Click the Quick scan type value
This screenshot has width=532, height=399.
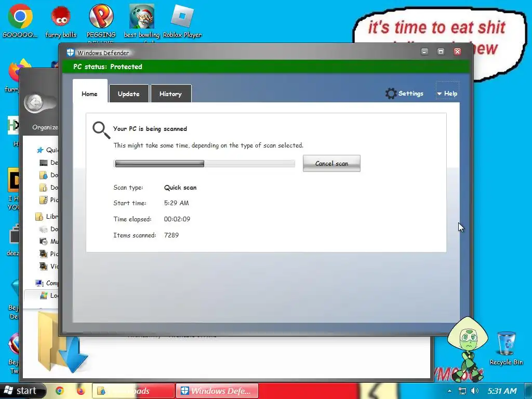pyautogui.click(x=180, y=188)
